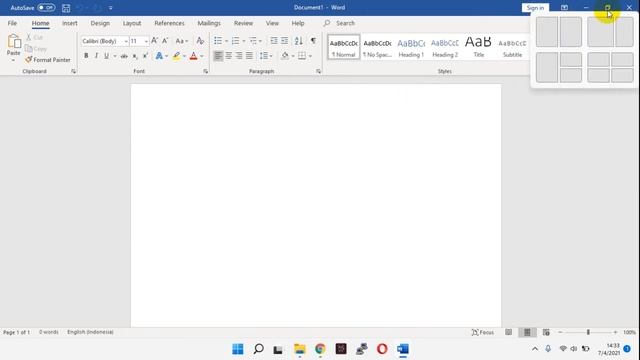640x360 pixels.
Task: Click the Save icon in title bar
Action: (x=66, y=8)
